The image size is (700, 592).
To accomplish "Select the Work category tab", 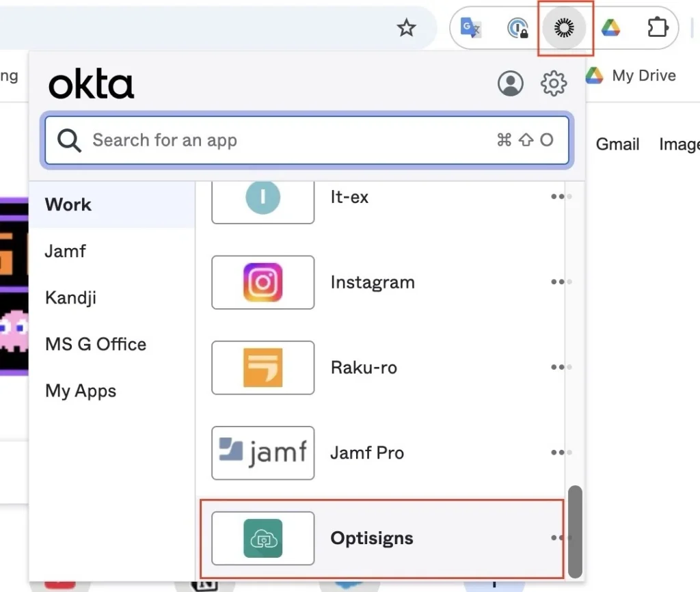I will click(x=68, y=204).
